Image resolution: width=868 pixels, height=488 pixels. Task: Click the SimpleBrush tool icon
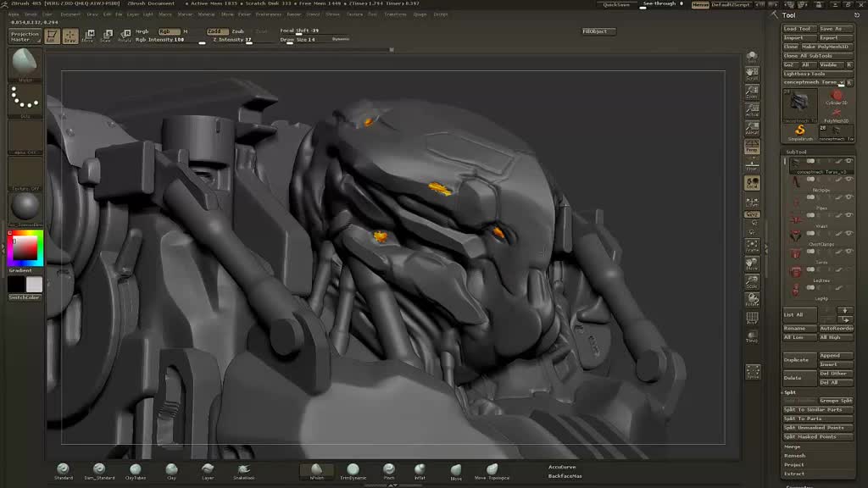click(x=799, y=130)
